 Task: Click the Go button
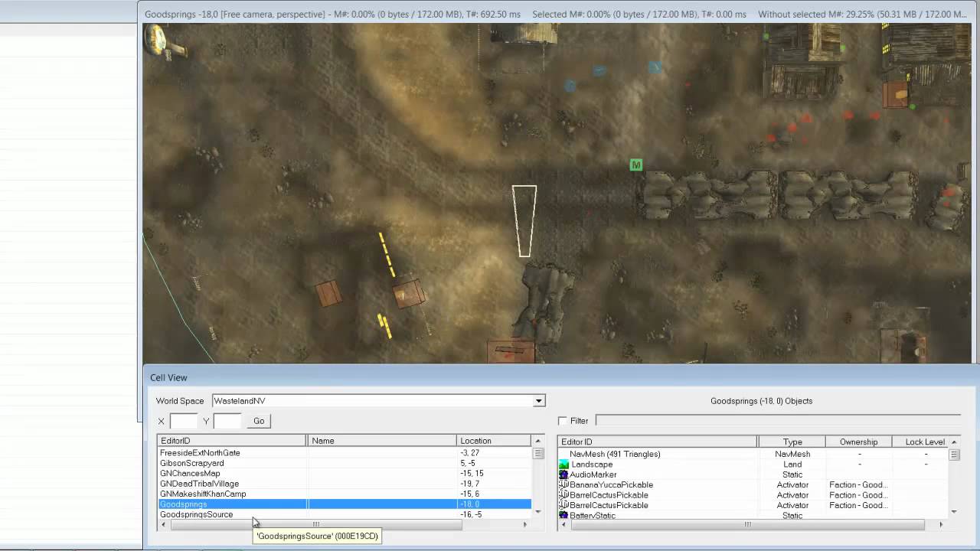coord(259,421)
